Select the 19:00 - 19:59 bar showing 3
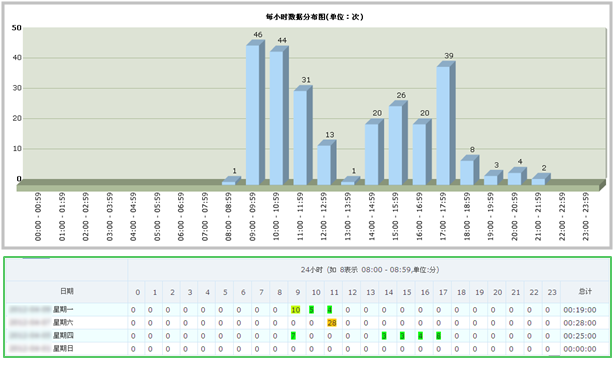The width and height of the screenshot is (615, 365). (493, 178)
